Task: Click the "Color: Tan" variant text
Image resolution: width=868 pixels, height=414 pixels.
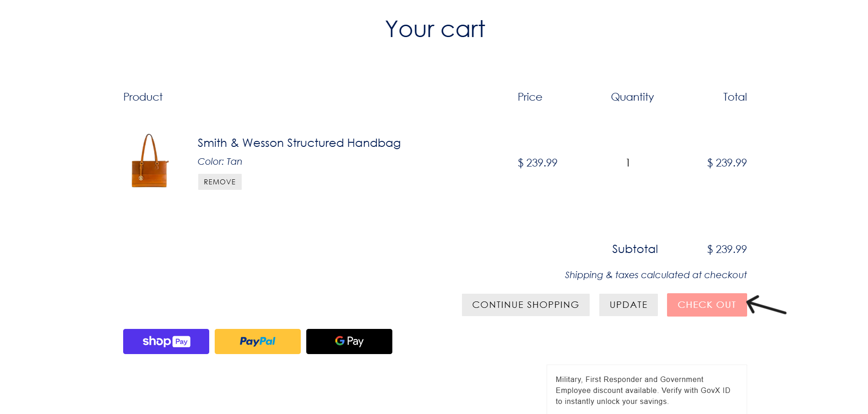Action: [x=220, y=161]
